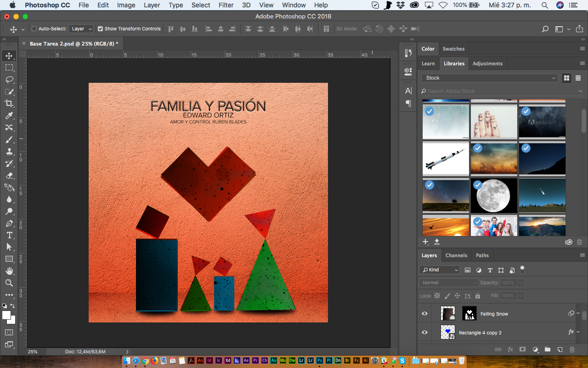Select the Rectangle shape tool

9,259
